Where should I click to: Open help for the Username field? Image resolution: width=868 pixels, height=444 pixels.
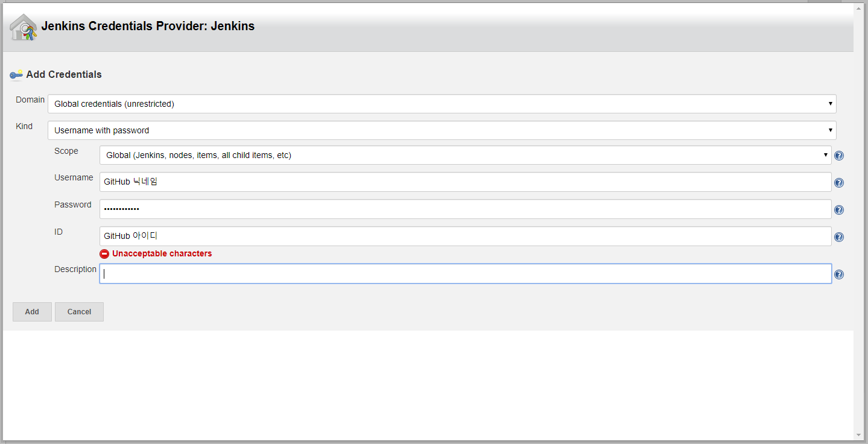pyautogui.click(x=839, y=183)
